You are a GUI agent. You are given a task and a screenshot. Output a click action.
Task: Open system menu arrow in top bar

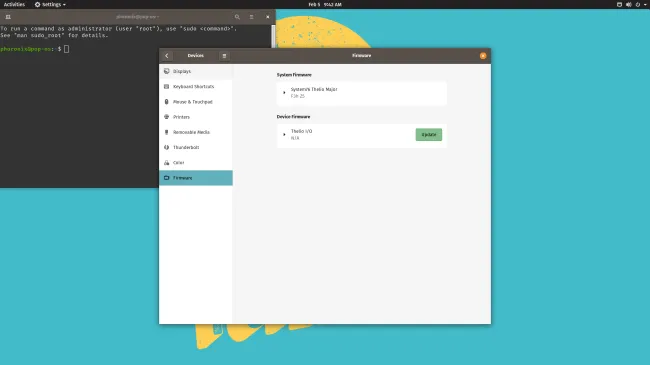(645, 5)
